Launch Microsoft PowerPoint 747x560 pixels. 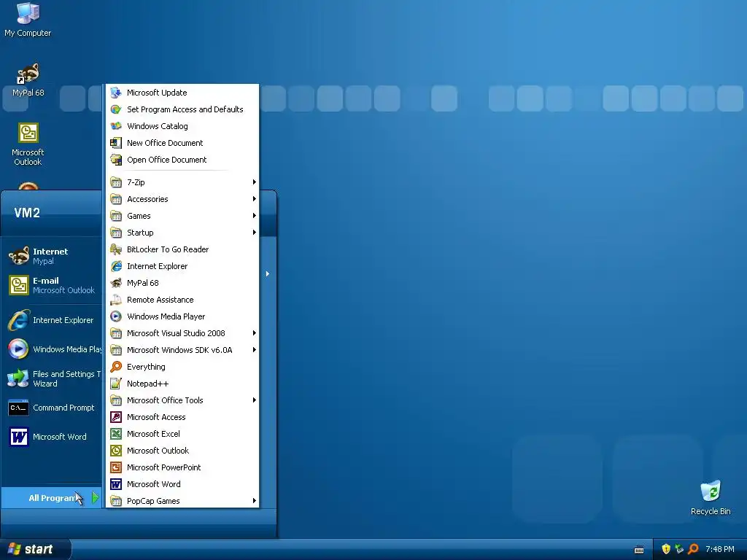pyautogui.click(x=182, y=467)
